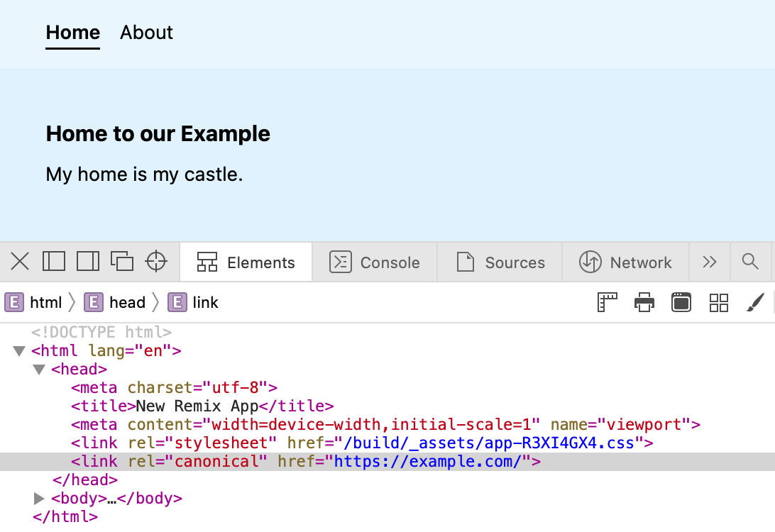Image resolution: width=775 pixels, height=532 pixels.
Task: Toggle paint flashing brush icon
Action: point(755,302)
